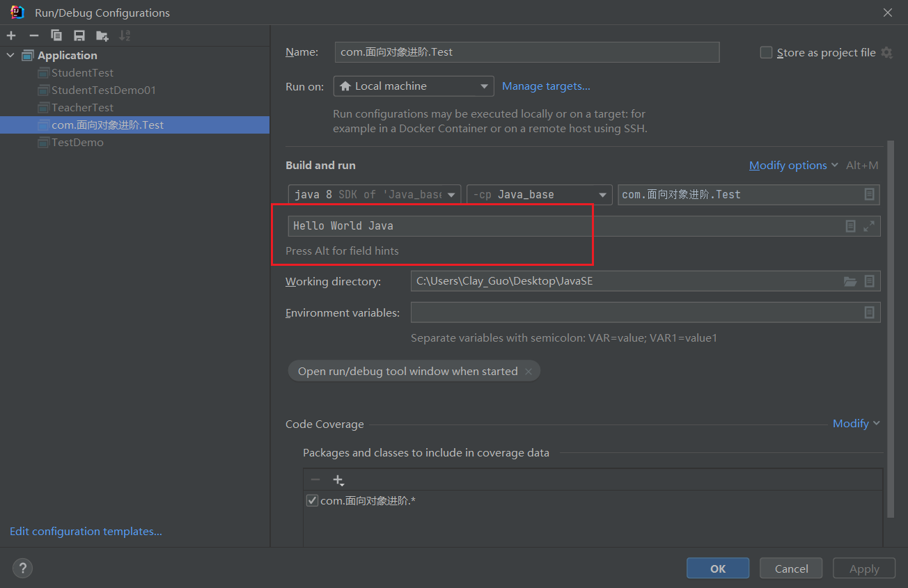The width and height of the screenshot is (908, 588).
Task: Click the OK button
Action: [x=718, y=569]
